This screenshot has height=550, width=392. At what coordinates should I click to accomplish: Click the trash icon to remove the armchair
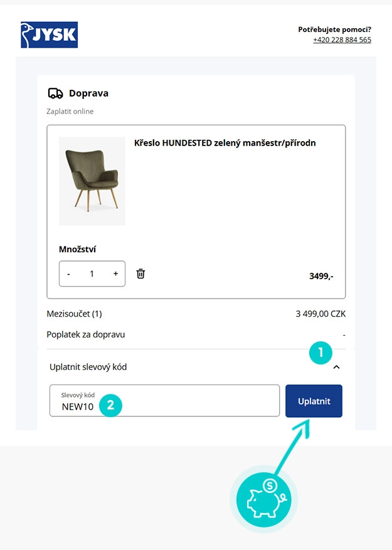(140, 273)
